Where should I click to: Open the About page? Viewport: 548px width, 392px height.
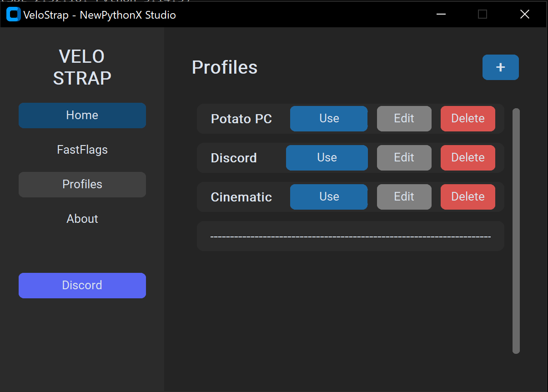click(x=82, y=219)
